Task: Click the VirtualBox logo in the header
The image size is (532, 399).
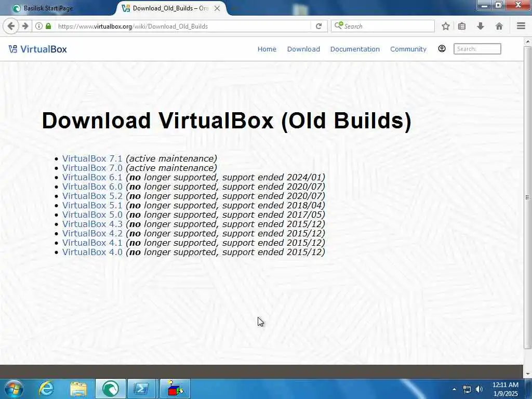Action: (37, 49)
